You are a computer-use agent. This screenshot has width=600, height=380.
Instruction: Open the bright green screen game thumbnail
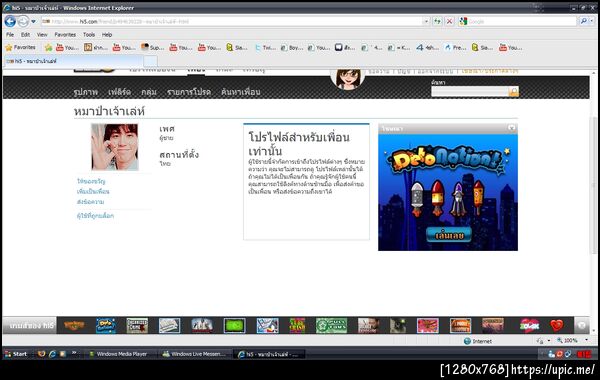click(235, 326)
